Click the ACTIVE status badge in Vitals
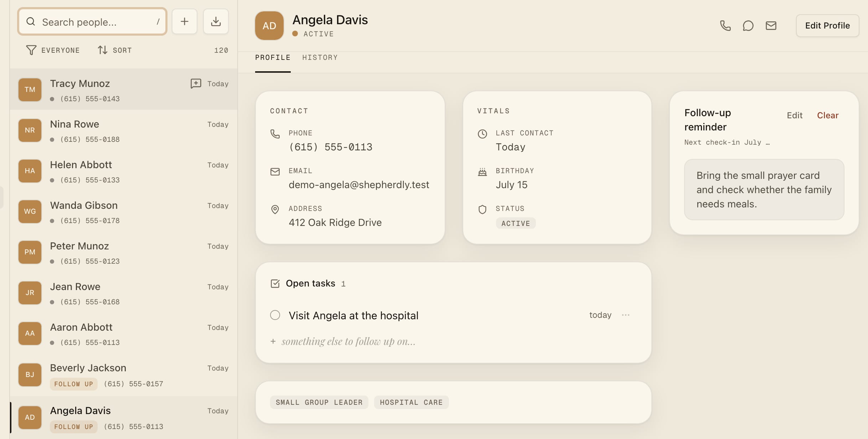 516,223
